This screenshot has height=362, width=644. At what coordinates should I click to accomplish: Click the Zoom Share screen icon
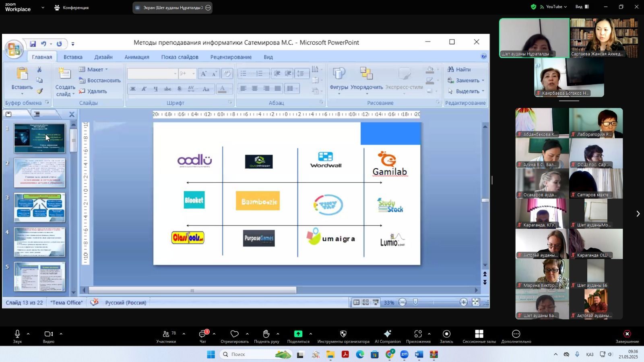[298, 334]
